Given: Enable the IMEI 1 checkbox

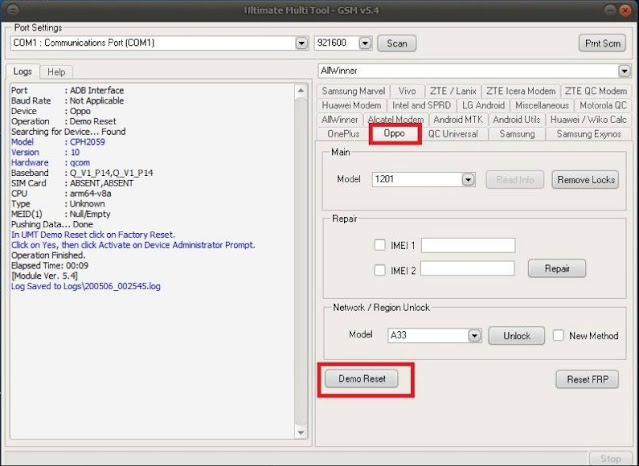Looking at the screenshot, I should coord(380,245).
